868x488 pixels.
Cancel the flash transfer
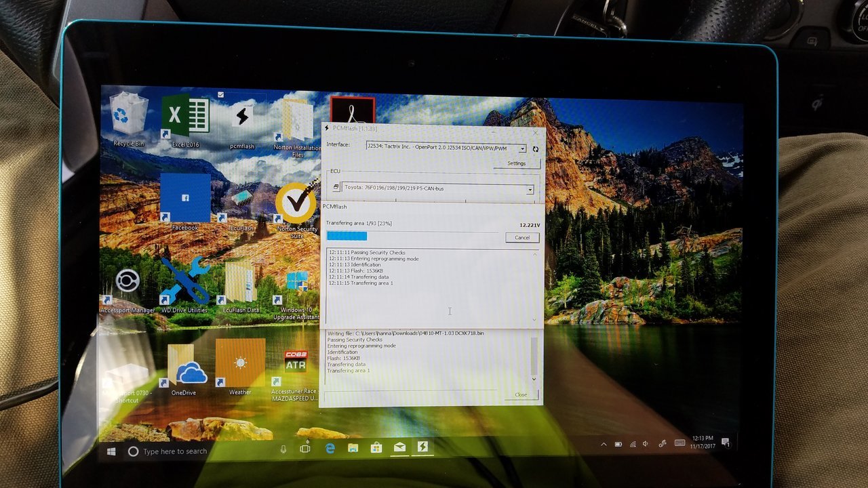point(522,237)
